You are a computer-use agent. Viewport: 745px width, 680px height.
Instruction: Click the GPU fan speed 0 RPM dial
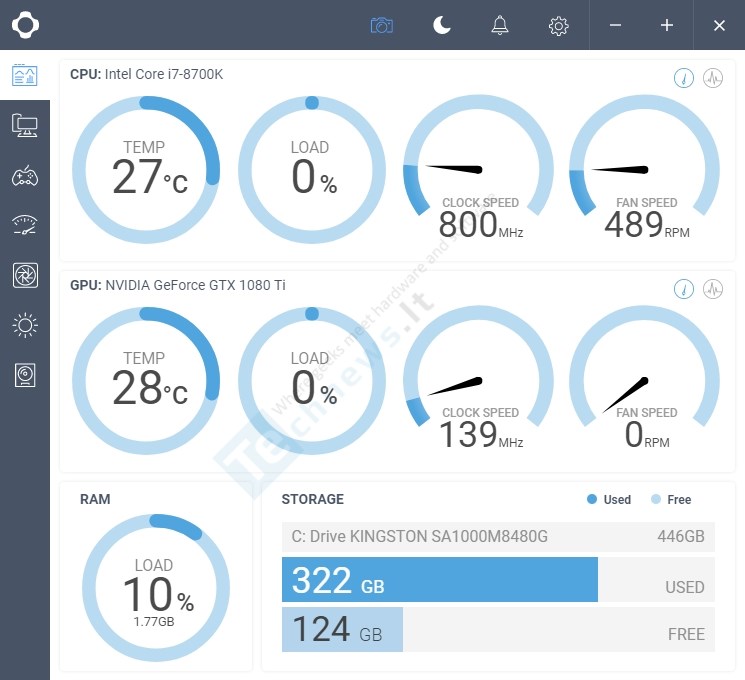(x=645, y=378)
